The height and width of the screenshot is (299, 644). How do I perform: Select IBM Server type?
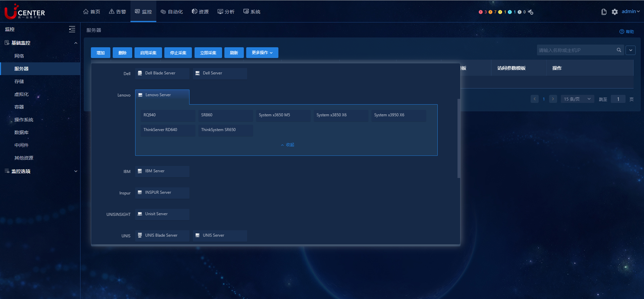click(162, 171)
